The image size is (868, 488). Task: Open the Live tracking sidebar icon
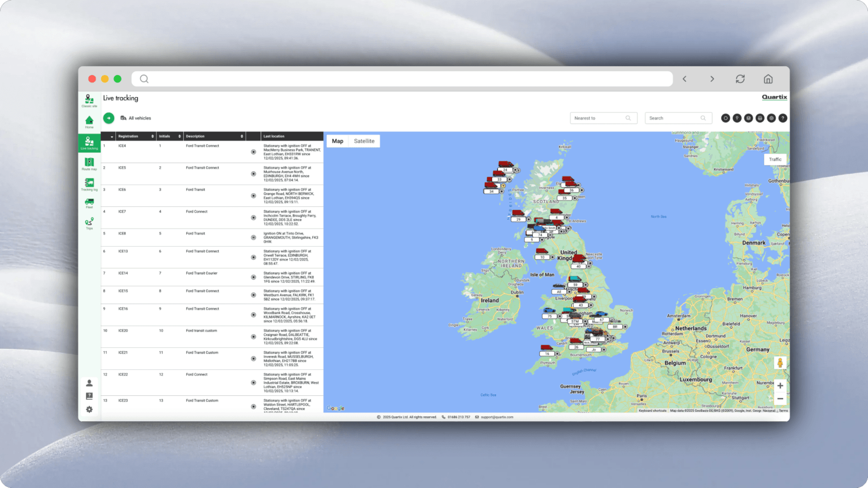89,142
